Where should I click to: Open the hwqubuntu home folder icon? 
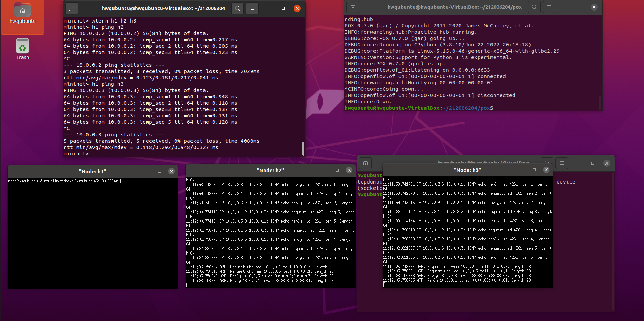point(22,11)
